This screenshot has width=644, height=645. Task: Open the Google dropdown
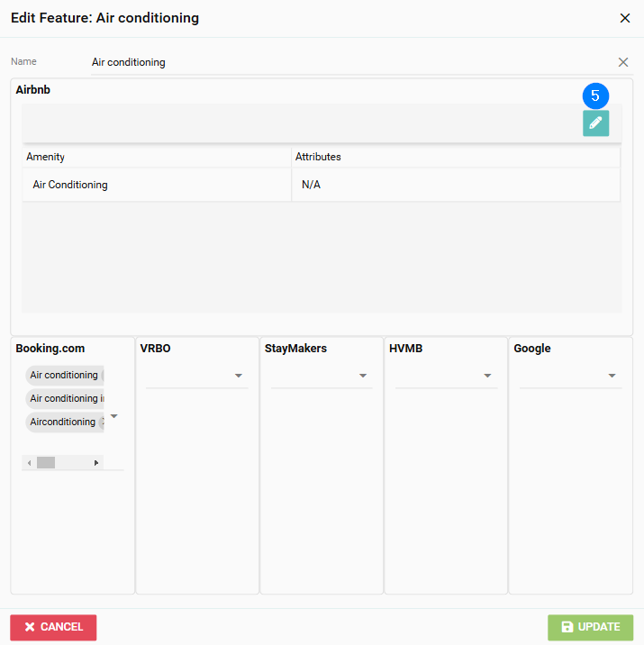612,376
